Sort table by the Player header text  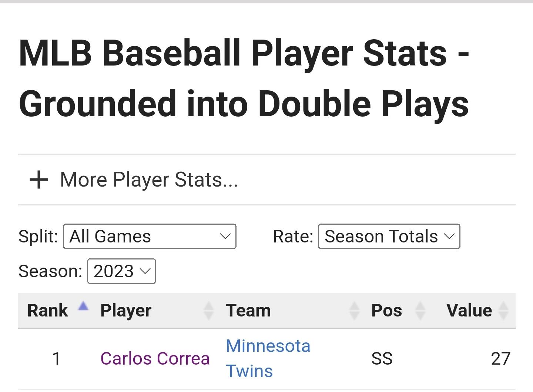click(x=126, y=311)
